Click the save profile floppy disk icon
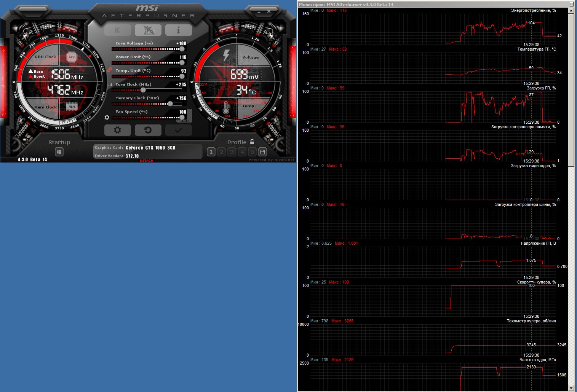This screenshot has height=392, width=577. click(x=262, y=152)
